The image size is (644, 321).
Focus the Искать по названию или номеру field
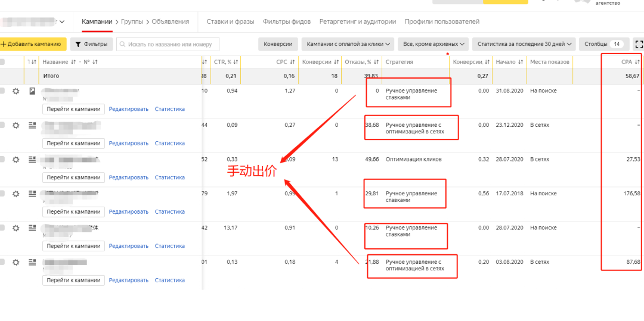tap(168, 44)
